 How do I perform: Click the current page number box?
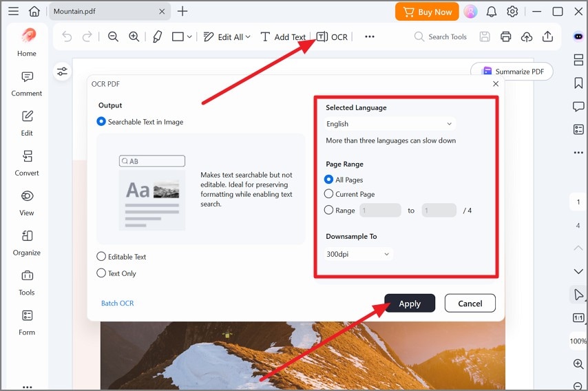click(578, 202)
